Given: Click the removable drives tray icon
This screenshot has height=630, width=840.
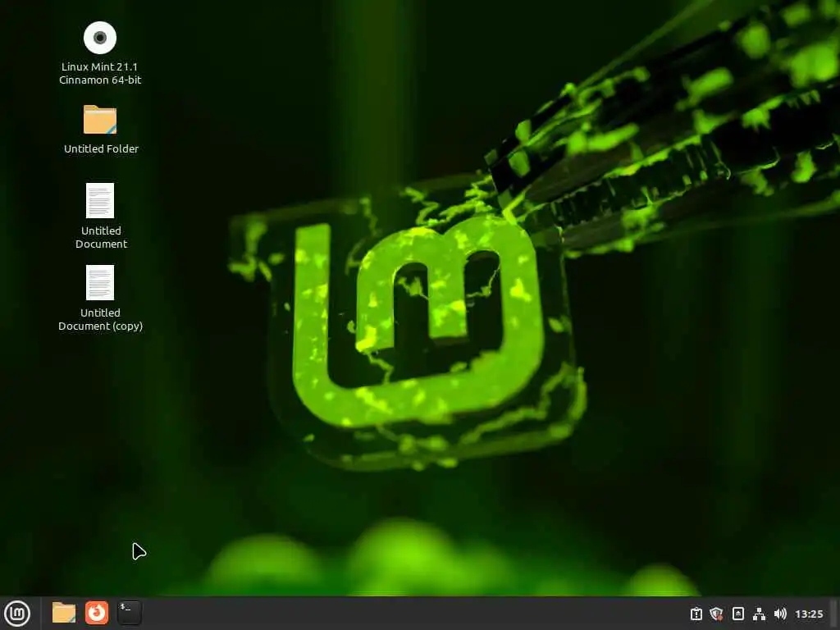Looking at the screenshot, I should 737,614.
